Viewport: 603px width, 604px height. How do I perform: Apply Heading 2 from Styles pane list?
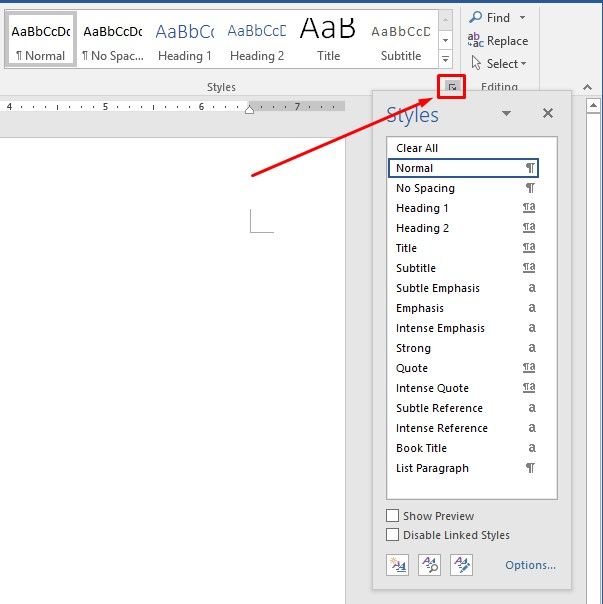point(463,228)
